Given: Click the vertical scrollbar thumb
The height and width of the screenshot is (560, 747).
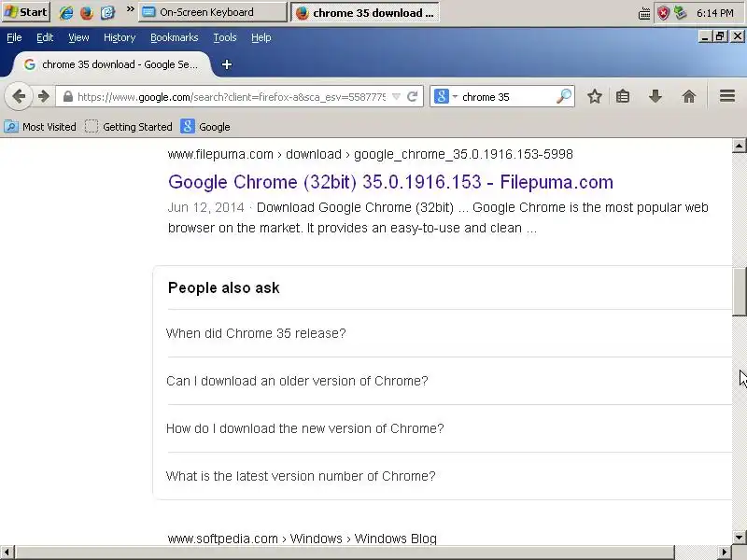Looking at the screenshot, I should coord(739,292).
